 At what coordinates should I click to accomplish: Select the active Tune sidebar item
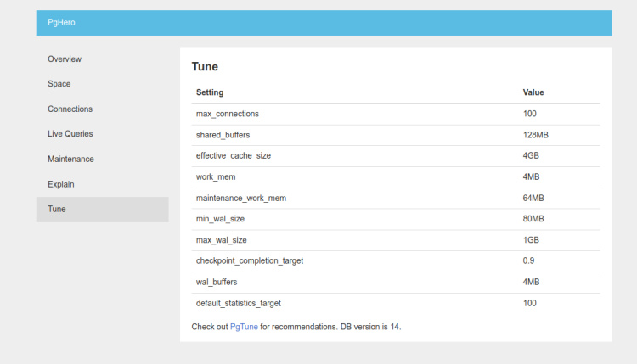click(57, 209)
